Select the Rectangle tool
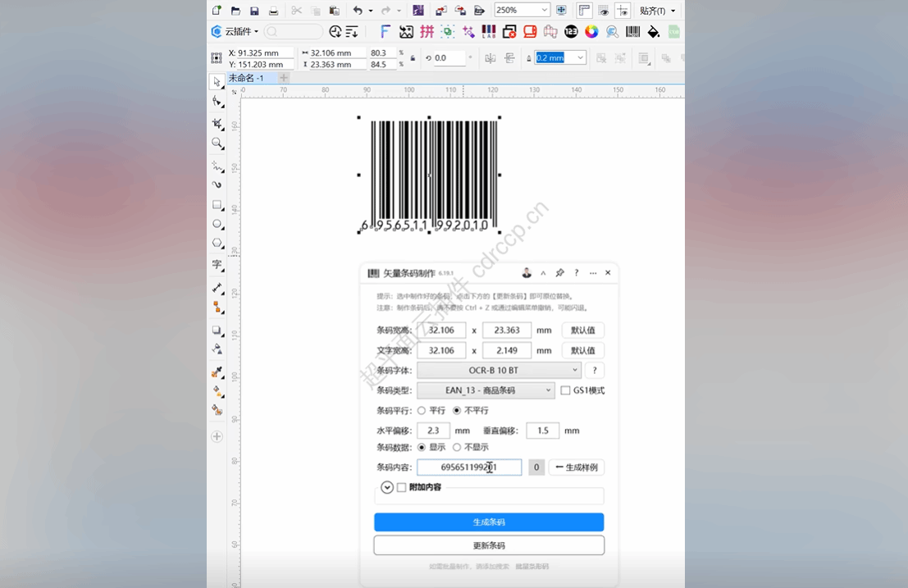Image resolution: width=908 pixels, height=588 pixels. pos(217,205)
